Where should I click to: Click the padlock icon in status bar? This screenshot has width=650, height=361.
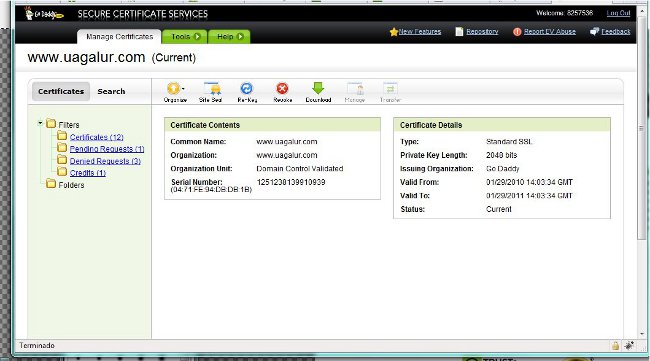615,346
